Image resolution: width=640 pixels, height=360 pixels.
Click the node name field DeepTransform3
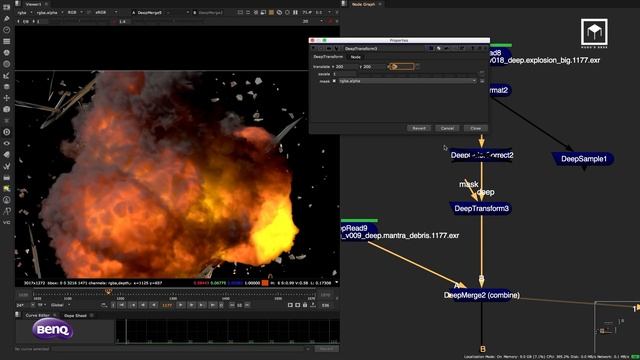click(x=384, y=49)
